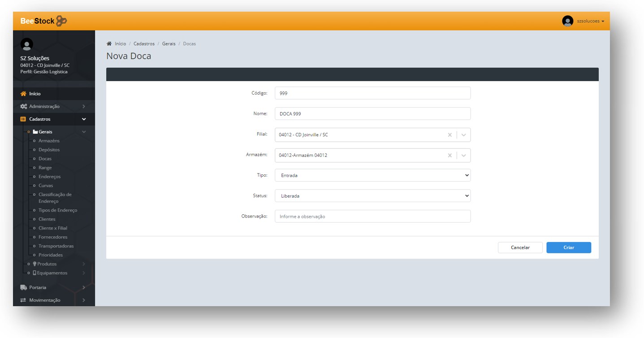Click the Portaria truck icon

(x=24, y=287)
